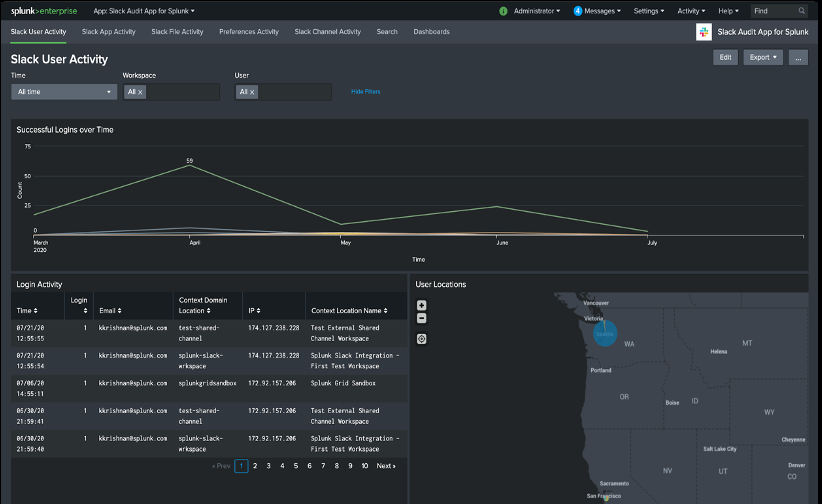Open the Preferences Activity tab

point(249,32)
